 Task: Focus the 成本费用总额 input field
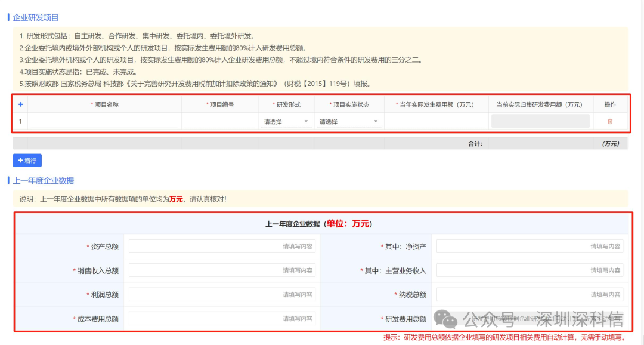(x=222, y=318)
